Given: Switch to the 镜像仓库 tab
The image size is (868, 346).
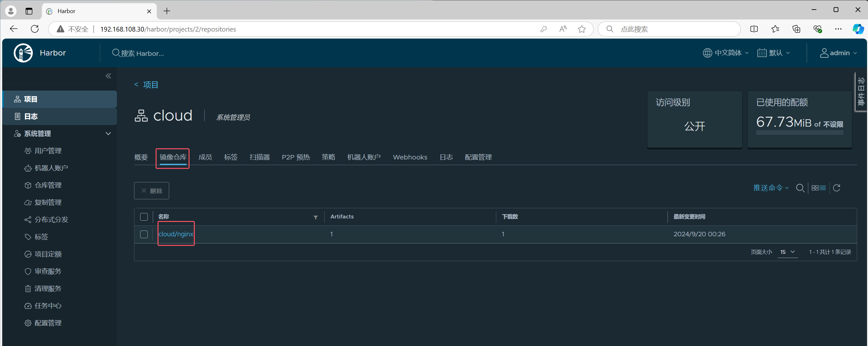Looking at the screenshot, I should [173, 157].
